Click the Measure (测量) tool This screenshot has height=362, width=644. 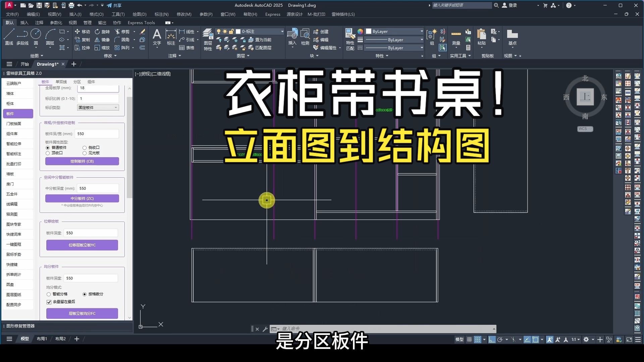point(456,37)
